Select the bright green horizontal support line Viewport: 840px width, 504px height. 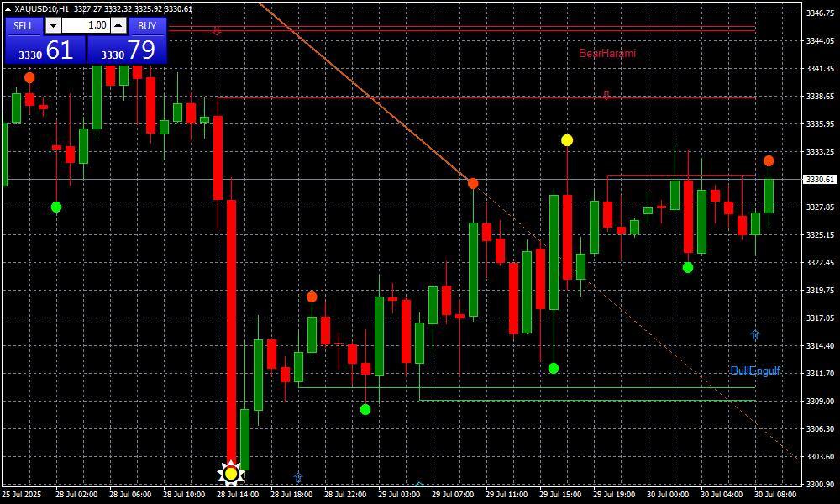(x=588, y=400)
